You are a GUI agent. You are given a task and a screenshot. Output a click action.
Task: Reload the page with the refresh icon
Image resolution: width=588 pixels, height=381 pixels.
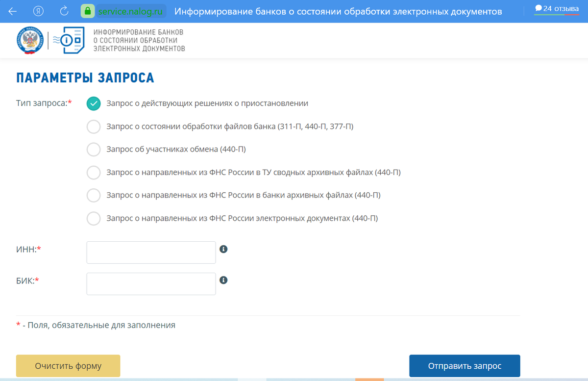[64, 11]
